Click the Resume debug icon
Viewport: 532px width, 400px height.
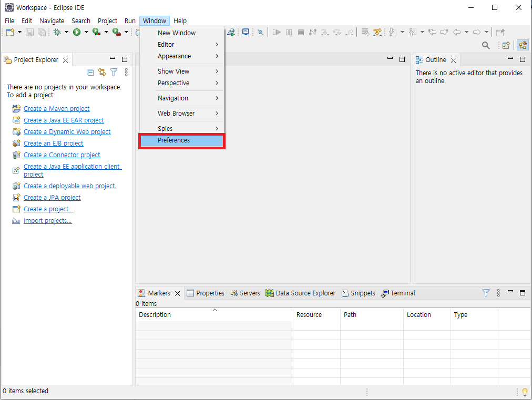pos(277,32)
